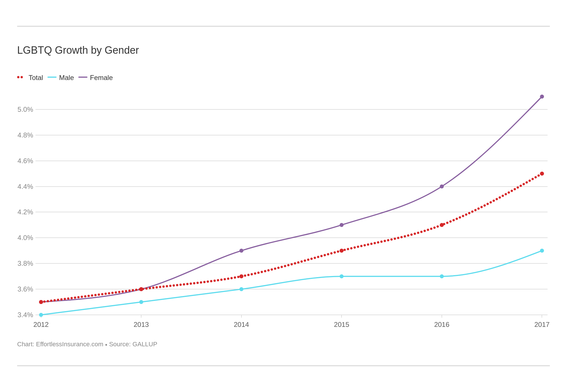
Task: Click the Female legend label
Action: point(101,78)
